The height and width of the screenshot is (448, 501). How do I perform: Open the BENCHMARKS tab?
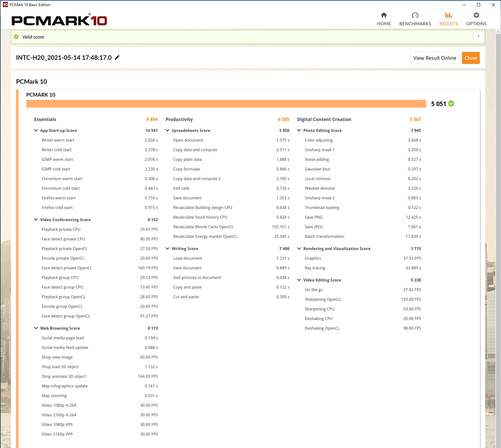(x=415, y=19)
